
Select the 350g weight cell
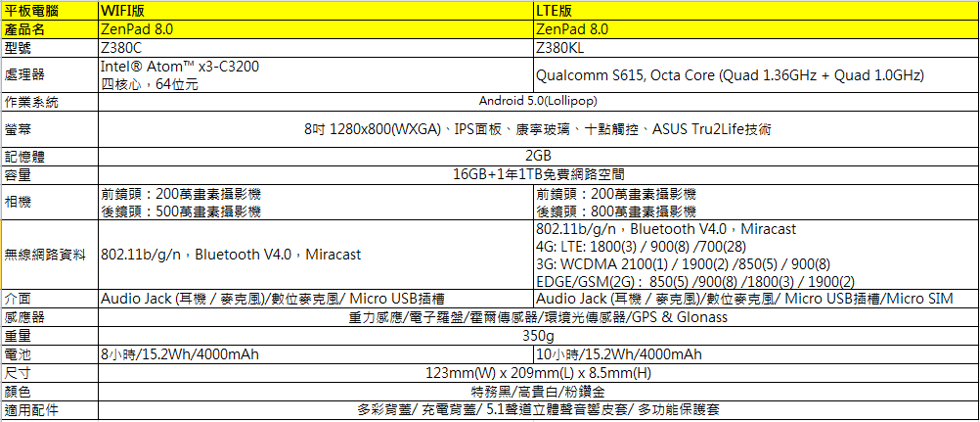[x=538, y=336]
